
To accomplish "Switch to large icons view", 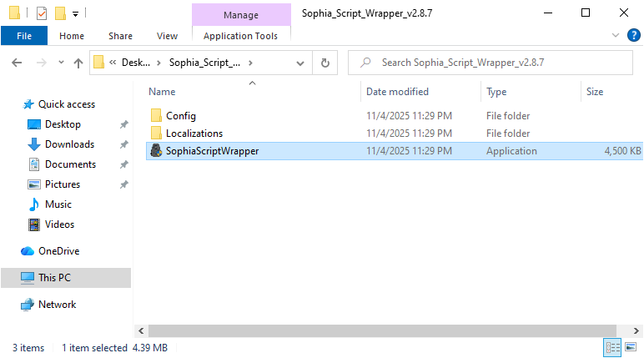I will (631, 347).
